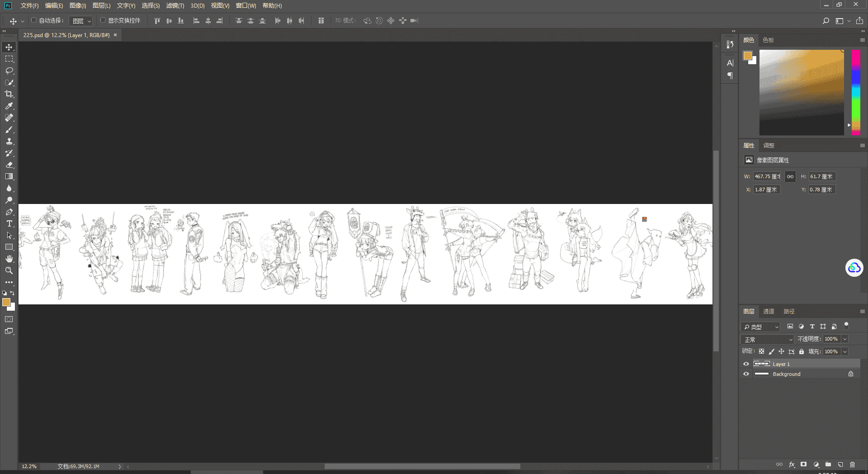Open the auto-select 图层 dropdown

pyautogui.click(x=81, y=21)
